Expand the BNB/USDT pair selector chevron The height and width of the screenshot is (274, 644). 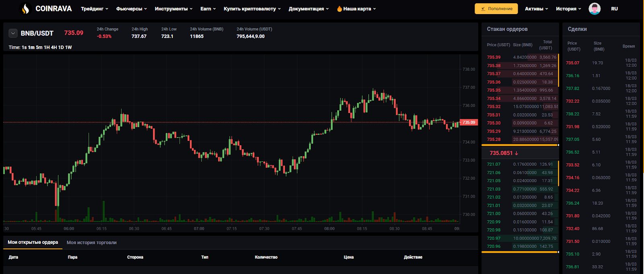(x=13, y=33)
